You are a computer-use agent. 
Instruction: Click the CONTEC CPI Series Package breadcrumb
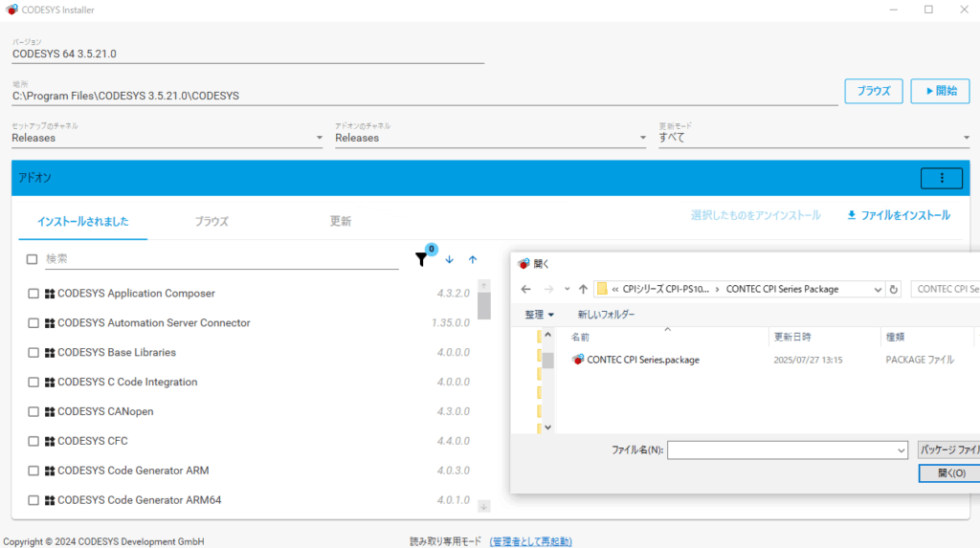coord(782,290)
